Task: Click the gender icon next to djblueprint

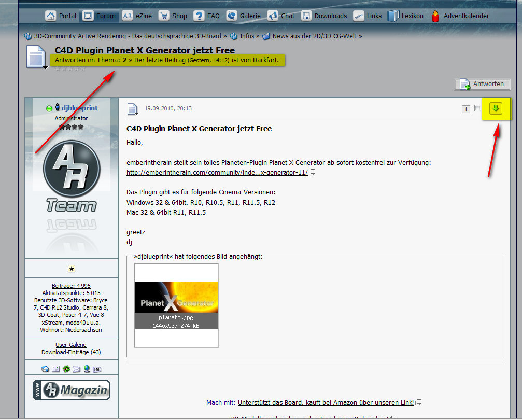Action: 57,107
